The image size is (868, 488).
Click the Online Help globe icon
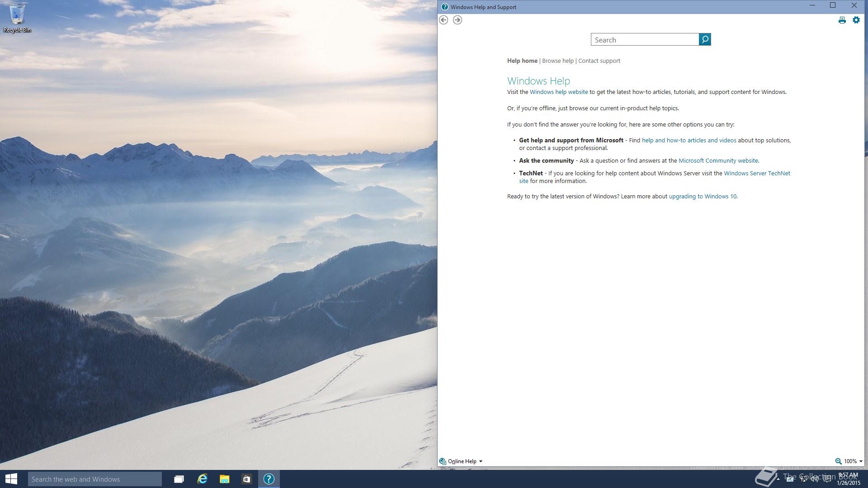point(443,461)
